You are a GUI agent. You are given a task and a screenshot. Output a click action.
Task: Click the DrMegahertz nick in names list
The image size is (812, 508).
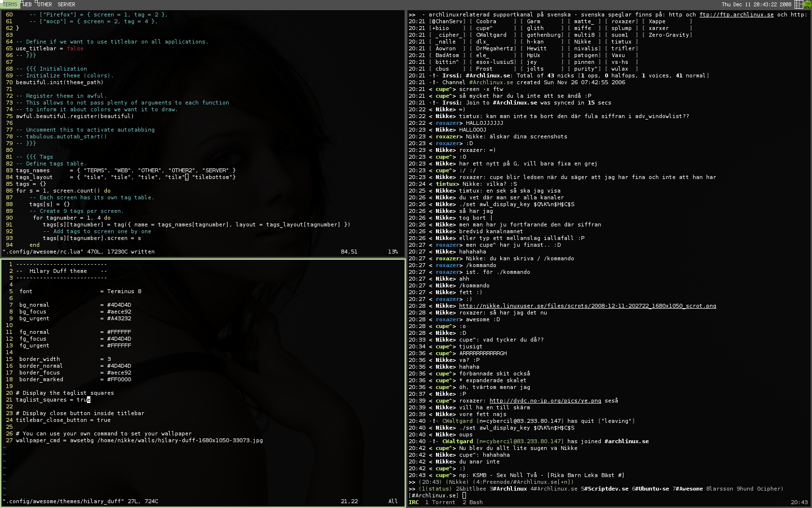click(x=494, y=48)
